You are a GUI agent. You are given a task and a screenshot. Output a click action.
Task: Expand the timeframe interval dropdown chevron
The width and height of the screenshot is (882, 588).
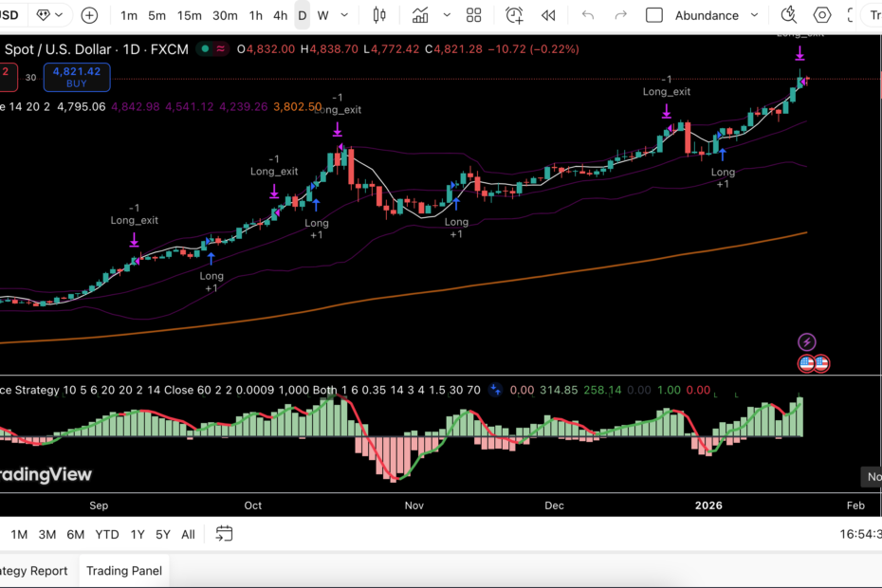click(344, 15)
